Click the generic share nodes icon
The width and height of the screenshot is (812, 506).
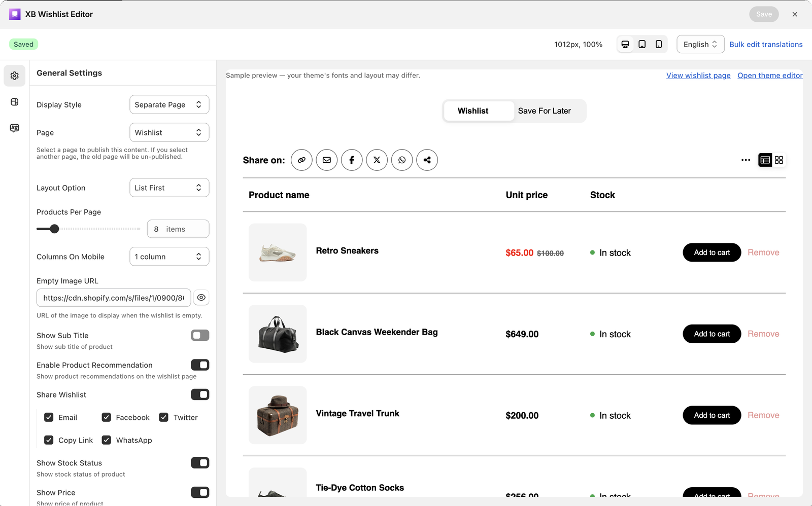pyautogui.click(x=427, y=160)
